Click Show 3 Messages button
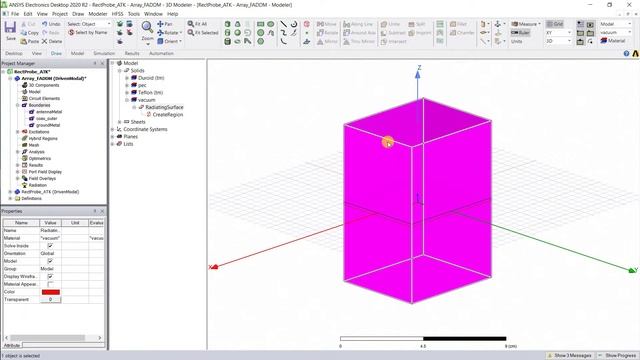The width and height of the screenshot is (640, 360). (569, 356)
